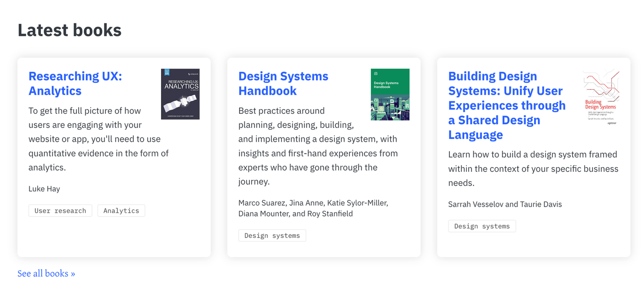
Task: Select the Analytics tag
Action: 121,211
